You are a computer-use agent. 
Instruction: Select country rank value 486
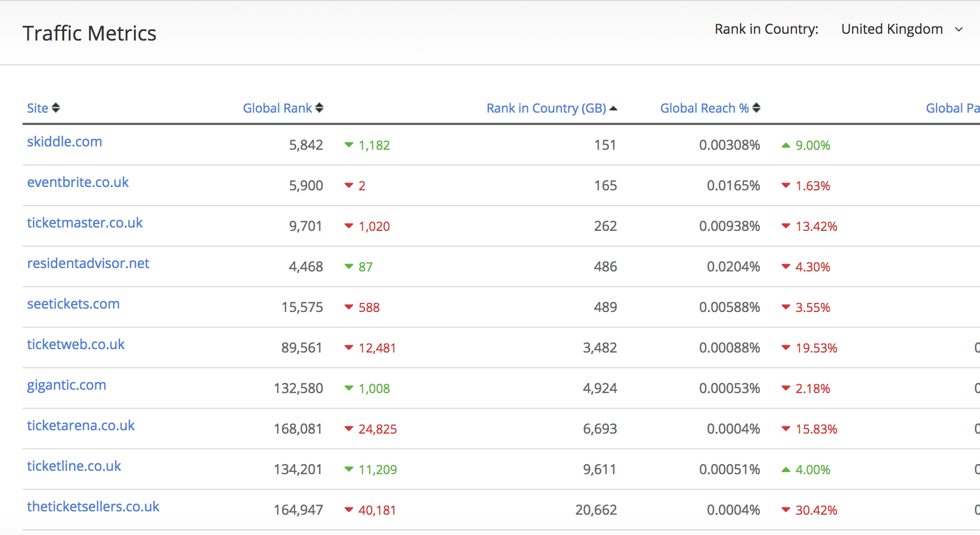[605, 267]
